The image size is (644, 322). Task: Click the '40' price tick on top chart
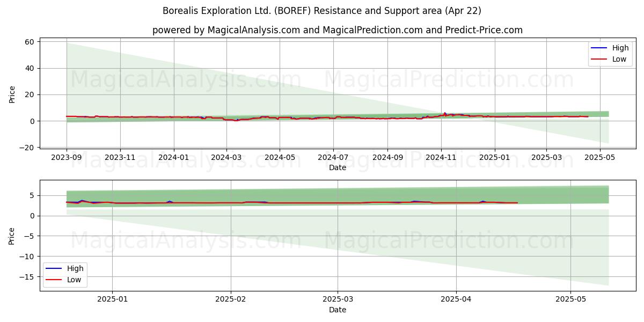[x=30, y=68]
